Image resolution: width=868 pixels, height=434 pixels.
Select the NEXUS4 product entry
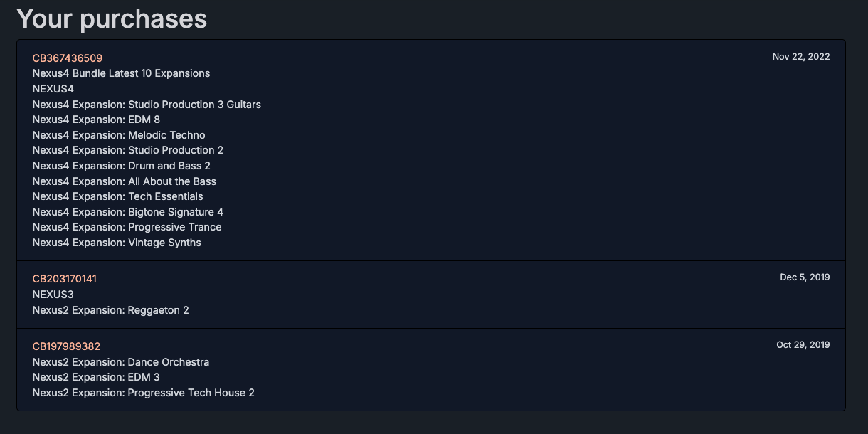pos(53,89)
